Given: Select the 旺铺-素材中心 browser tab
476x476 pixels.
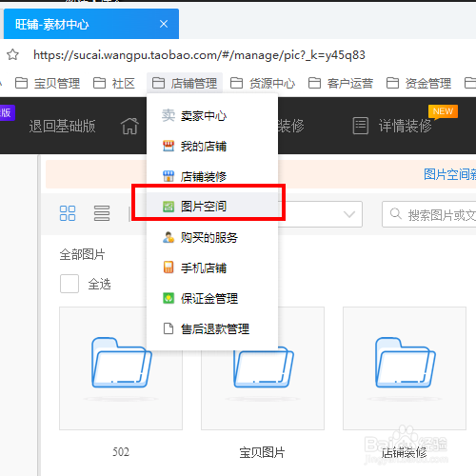Looking at the screenshot, I should (x=91, y=24).
